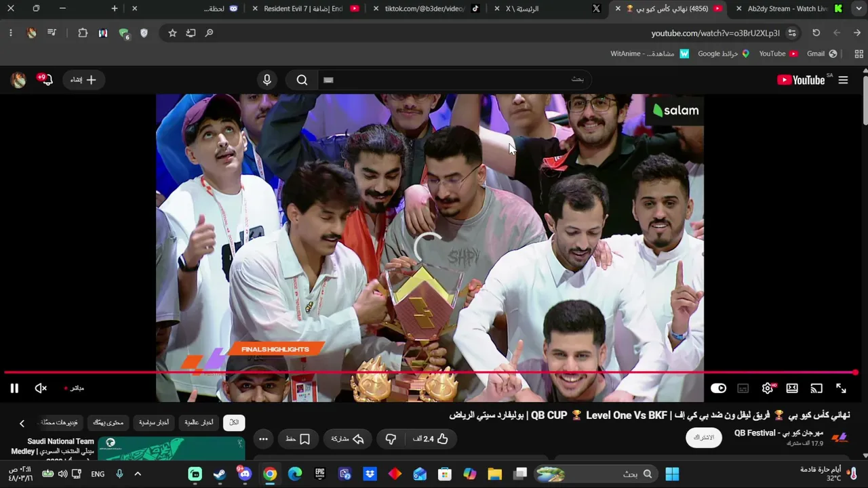The image size is (868, 488).
Task: Open the Google خرائط bookmark
Action: (724, 54)
